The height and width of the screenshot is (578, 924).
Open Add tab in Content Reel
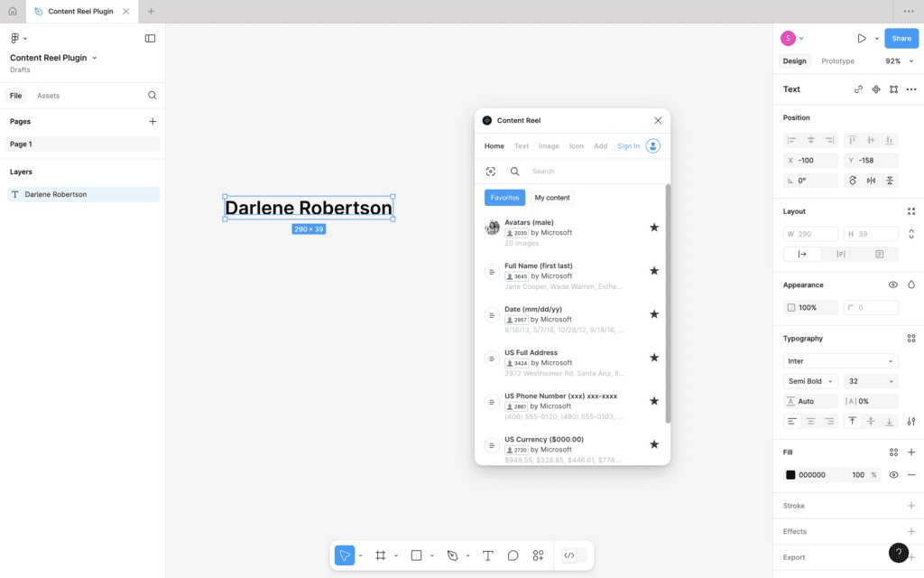tap(600, 146)
